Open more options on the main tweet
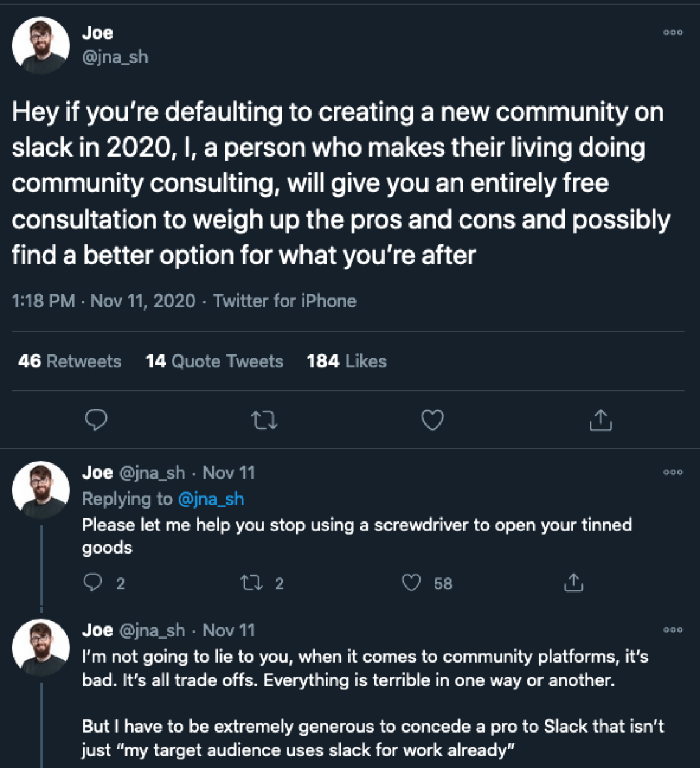Screen dimensions: 700x768 click(x=673, y=33)
